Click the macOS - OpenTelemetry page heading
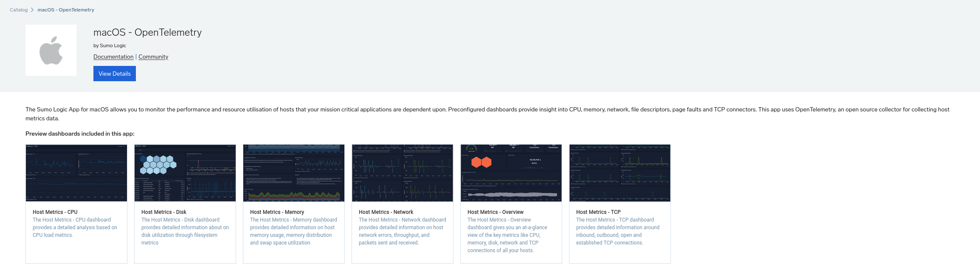The height and width of the screenshot is (276, 980). [x=147, y=32]
